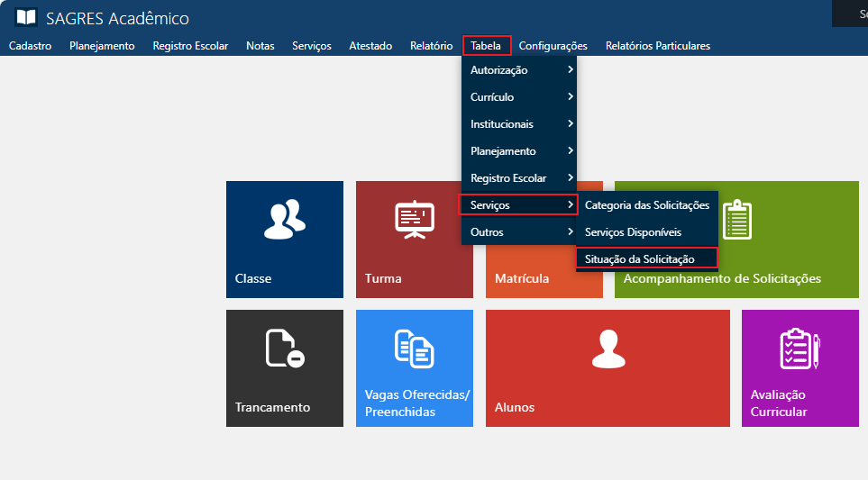Open the Avaliação Curricular checklist tile
The image size is (868, 480).
coord(799,367)
